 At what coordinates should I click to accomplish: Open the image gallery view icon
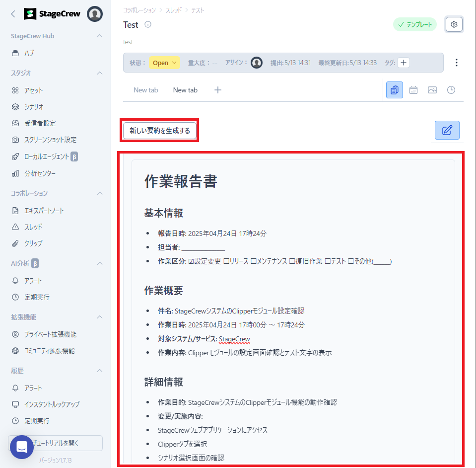[x=432, y=90]
